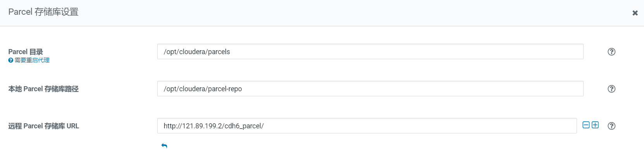Screen dimensions: 644x155
Task: Click the /opt/cloudera/parcels path text
Action: (197, 52)
